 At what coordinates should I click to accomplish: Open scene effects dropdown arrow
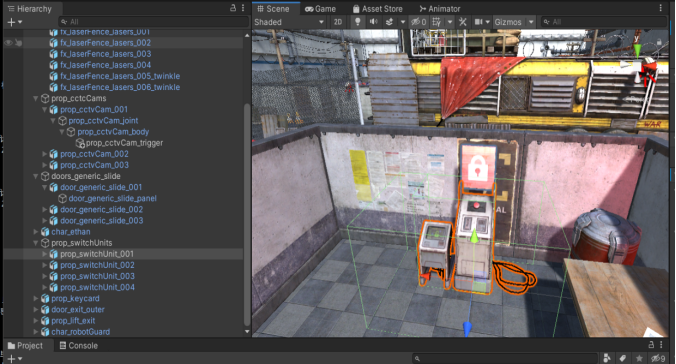coord(403,22)
